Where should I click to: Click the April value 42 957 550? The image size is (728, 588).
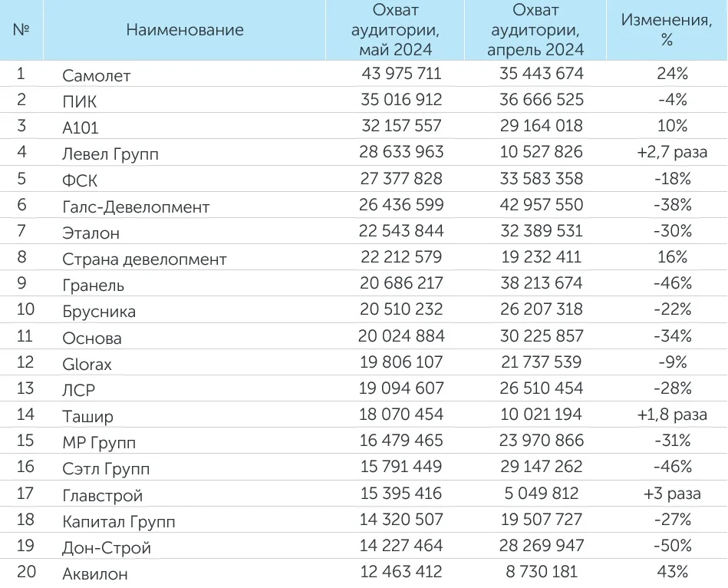click(542, 205)
